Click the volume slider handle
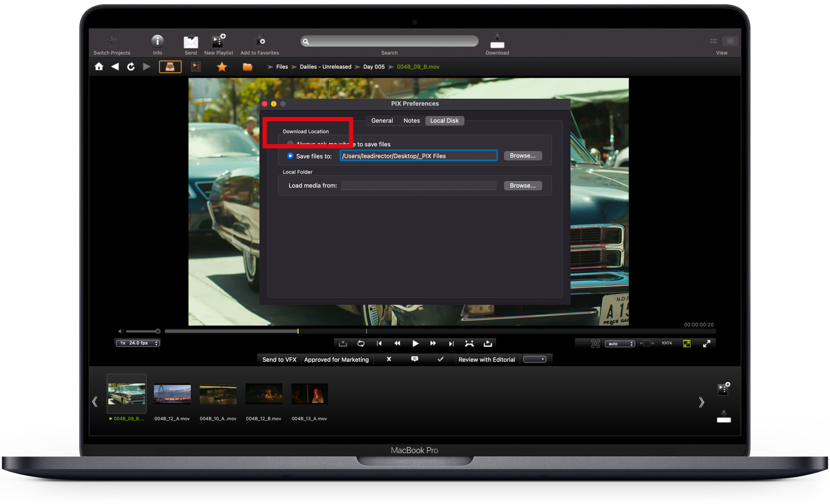Image resolution: width=830 pixels, height=504 pixels. [x=158, y=331]
